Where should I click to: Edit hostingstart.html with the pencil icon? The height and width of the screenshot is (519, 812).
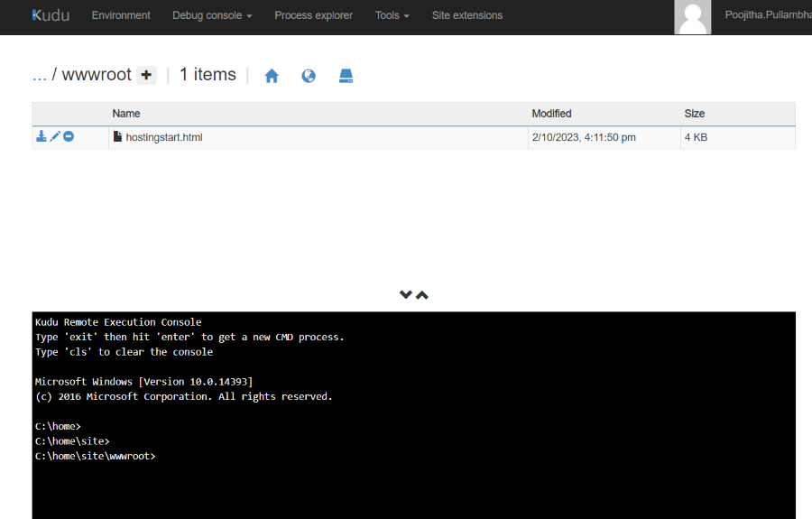(55, 136)
